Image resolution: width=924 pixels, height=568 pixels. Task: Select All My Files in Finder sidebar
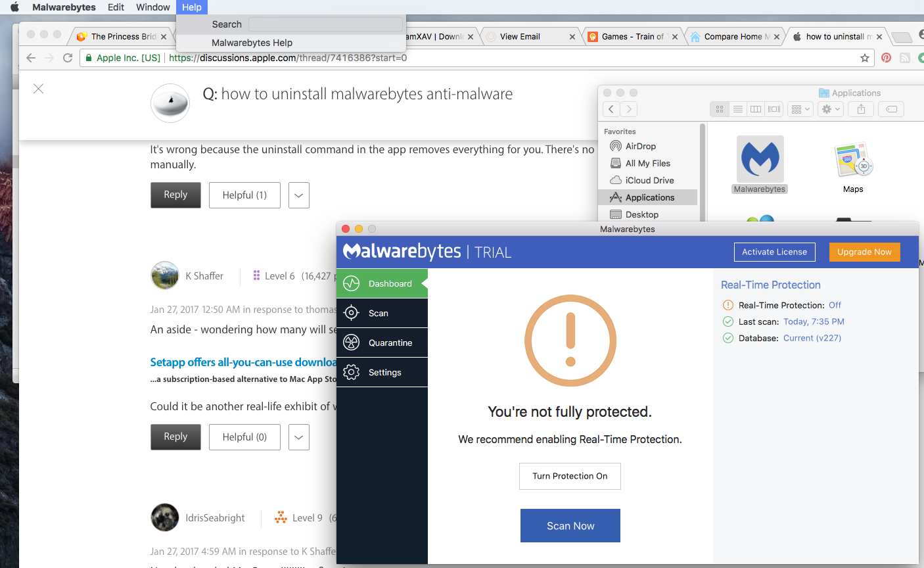tap(648, 163)
